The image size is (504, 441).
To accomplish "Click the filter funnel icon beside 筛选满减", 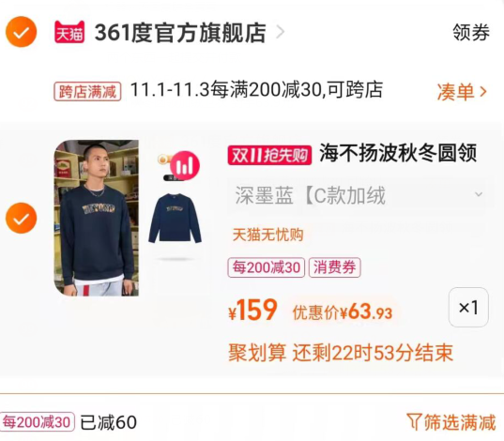I will (x=413, y=421).
